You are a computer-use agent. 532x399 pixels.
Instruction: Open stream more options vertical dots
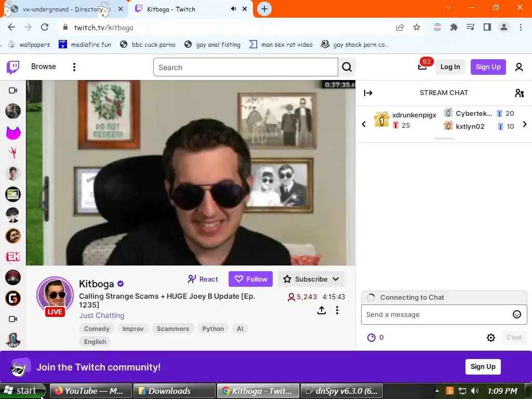coord(337,310)
